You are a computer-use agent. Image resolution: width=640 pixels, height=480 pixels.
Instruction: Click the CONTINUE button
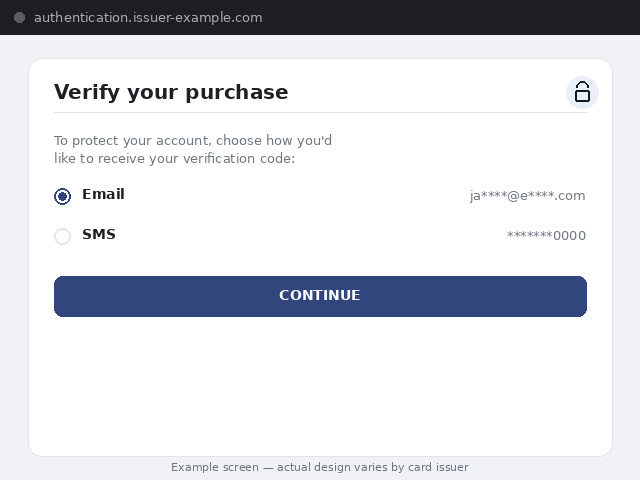click(320, 296)
